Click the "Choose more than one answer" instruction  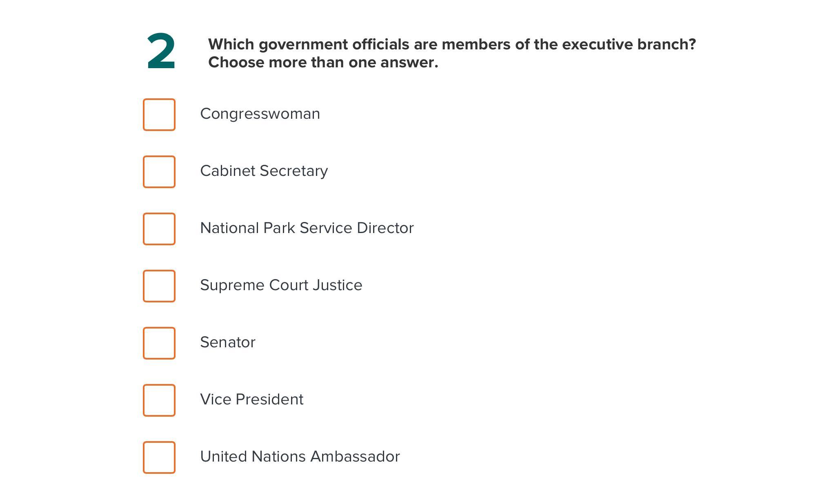click(x=323, y=62)
